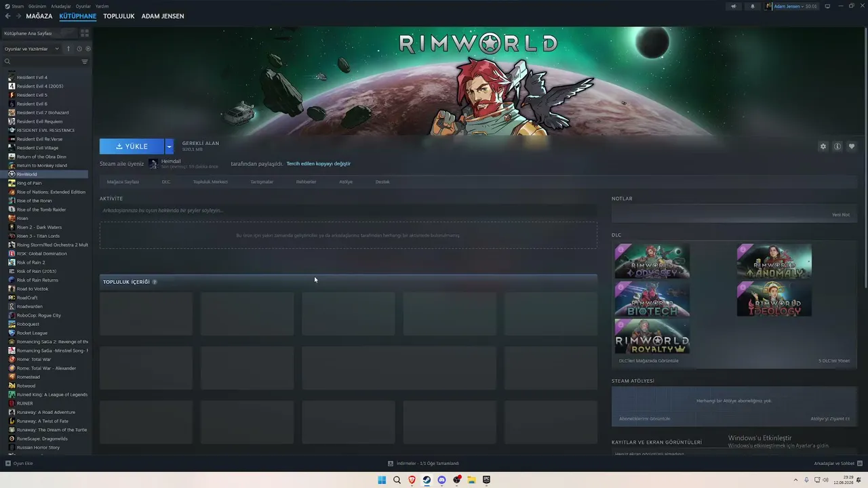Click the Heimdall family member avatar
Image resolution: width=868 pixels, height=488 pixels.
153,164
